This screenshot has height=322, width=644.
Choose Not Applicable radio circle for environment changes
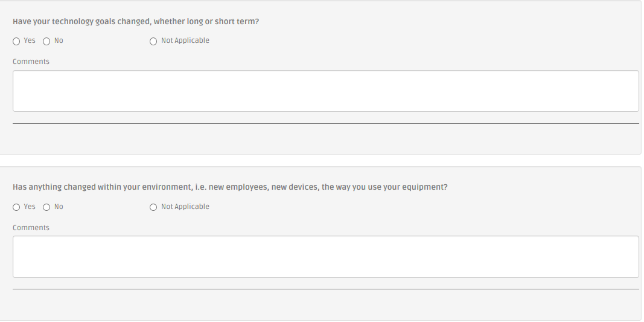153,207
